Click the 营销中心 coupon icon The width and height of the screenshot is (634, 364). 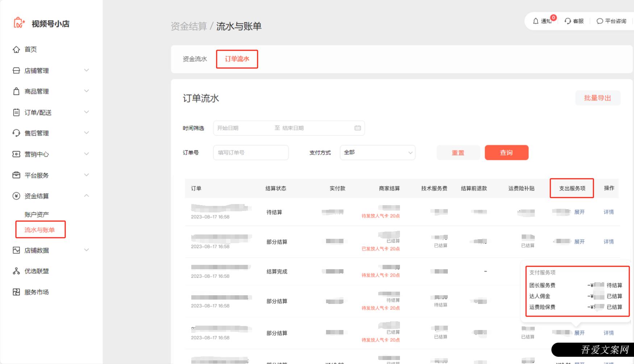click(16, 154)
